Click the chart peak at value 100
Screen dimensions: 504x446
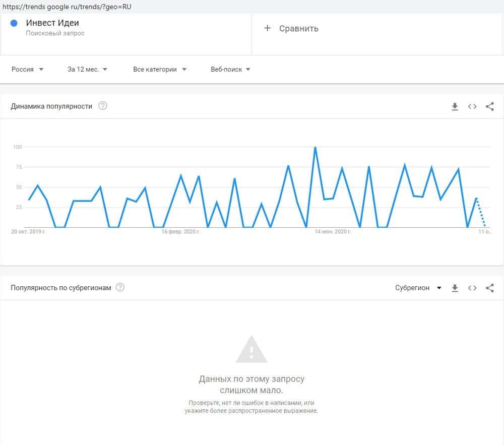click(315, 147)
